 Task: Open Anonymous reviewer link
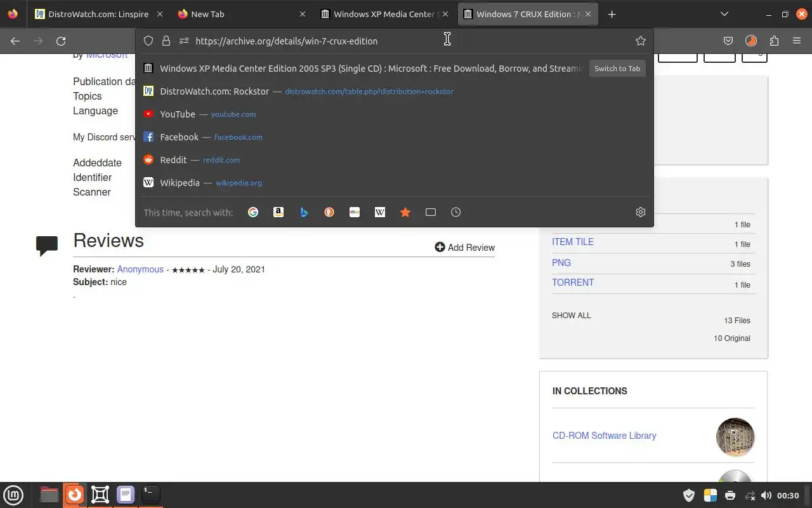point(140,269)
